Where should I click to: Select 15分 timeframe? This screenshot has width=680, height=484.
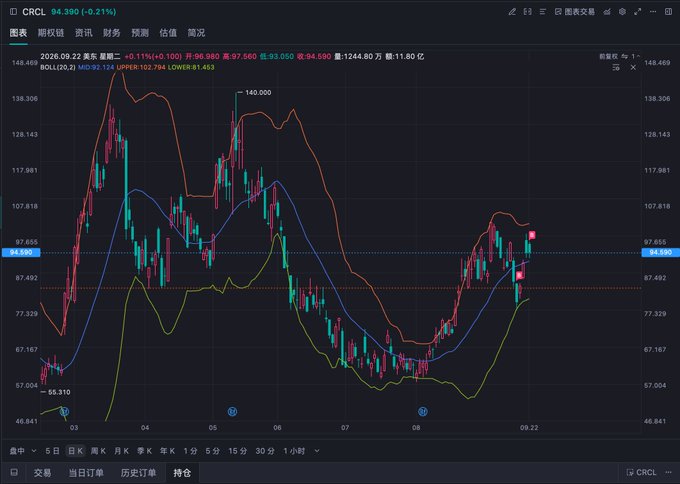238,451
